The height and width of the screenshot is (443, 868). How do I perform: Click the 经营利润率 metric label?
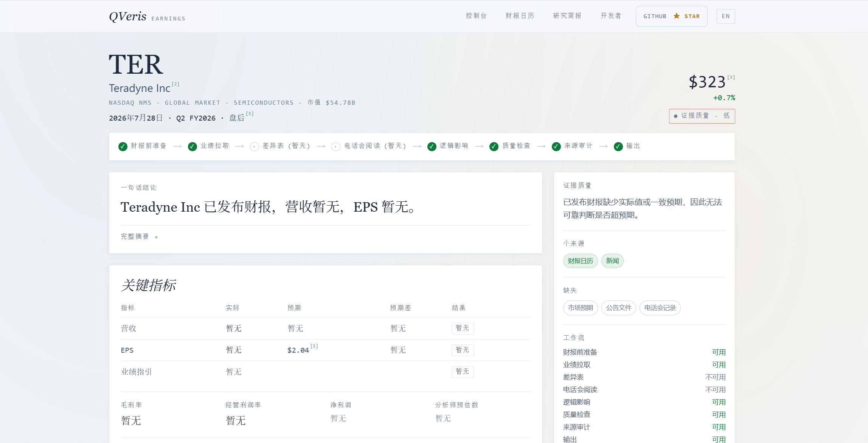[x=243, y=405]
